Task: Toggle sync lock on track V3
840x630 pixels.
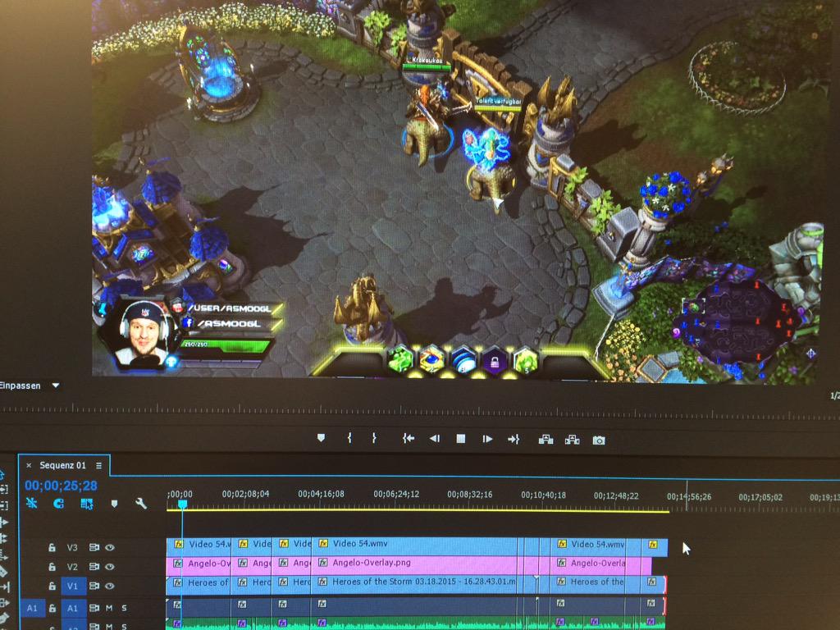Action: point(94,547)
